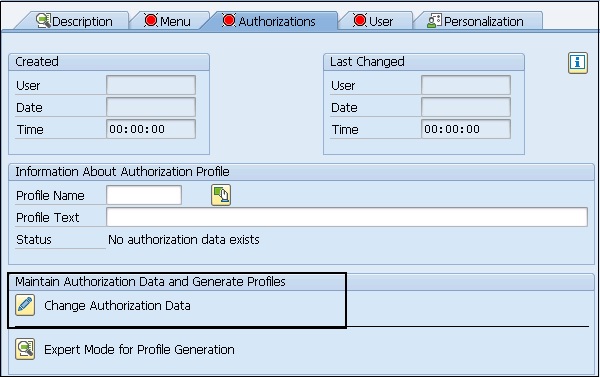This screenshot has height=377, width=600.
Task: Click the propose profile name icon
Action: pos(221,195)
